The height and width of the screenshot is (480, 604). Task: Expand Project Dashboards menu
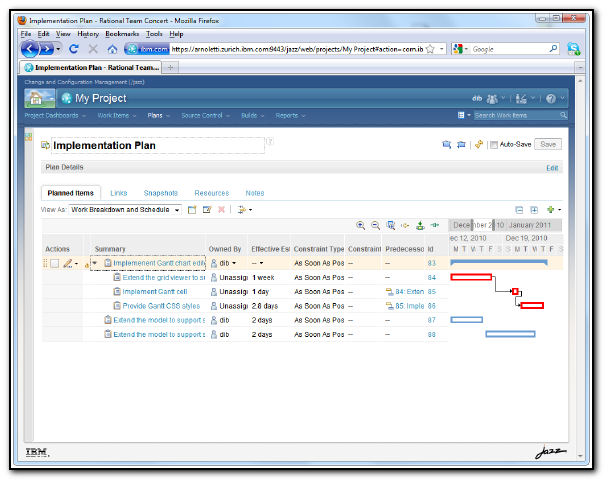point(55,115)
